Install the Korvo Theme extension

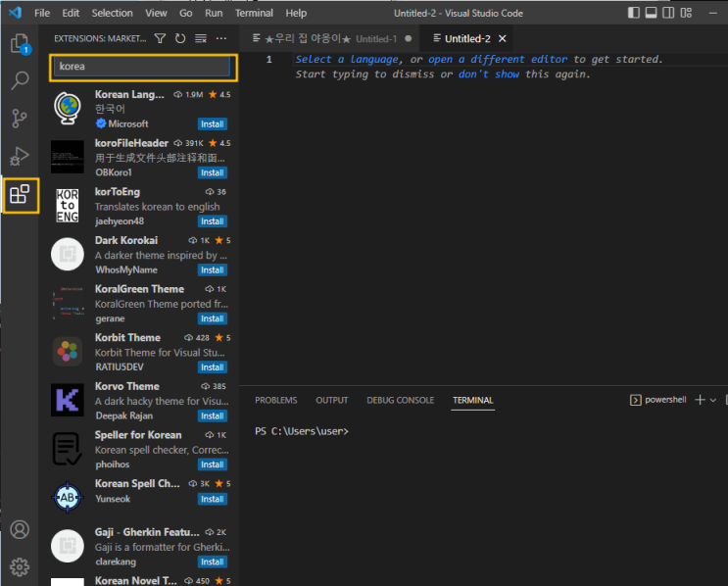point(213,416)
